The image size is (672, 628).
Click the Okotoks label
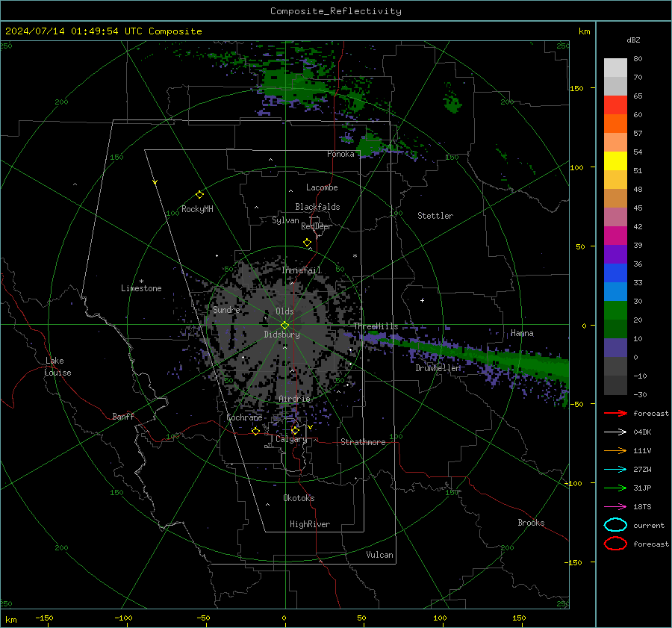pyautogui.click(x=299, y=498)
